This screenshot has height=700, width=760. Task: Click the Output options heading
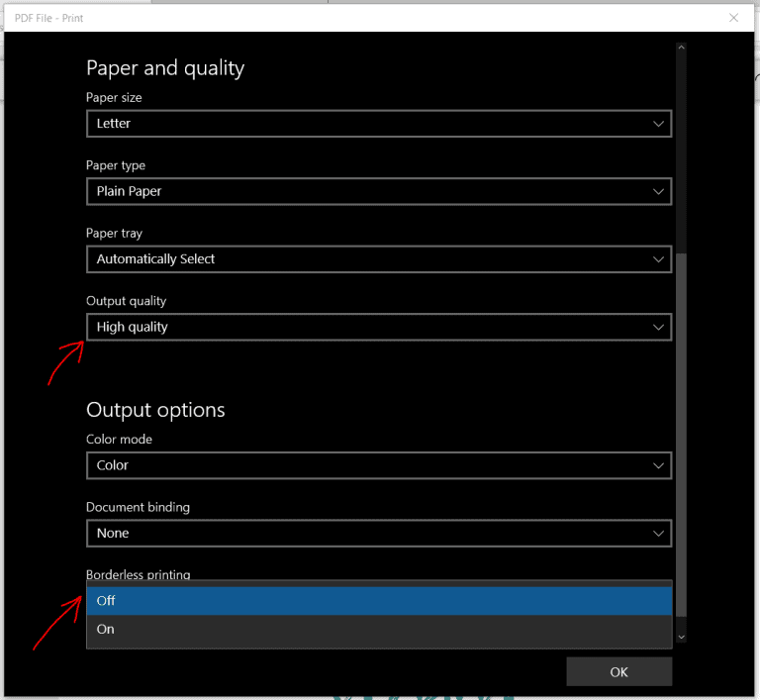(x=155, y=410)
